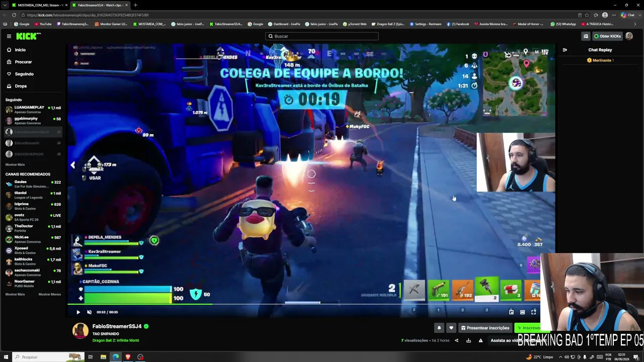Unmute the clip volume

[89, 312]
